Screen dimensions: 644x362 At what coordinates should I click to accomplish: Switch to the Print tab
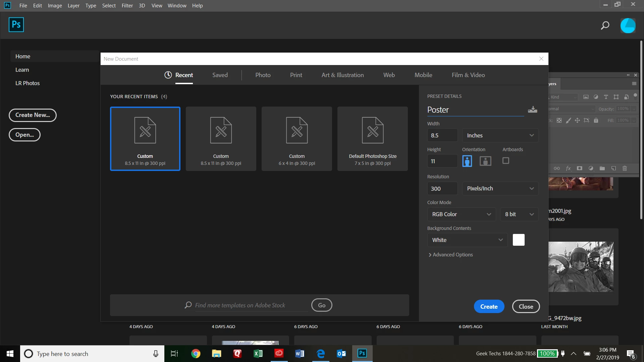tap(296, 75)
